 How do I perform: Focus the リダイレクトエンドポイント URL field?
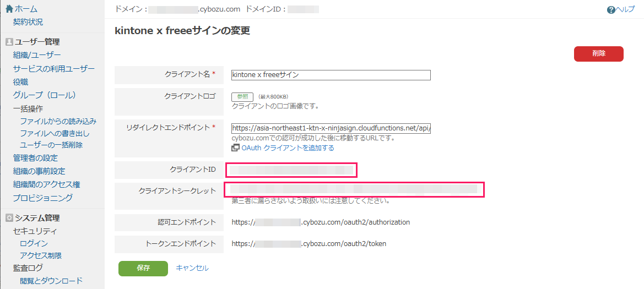[331, 128]
